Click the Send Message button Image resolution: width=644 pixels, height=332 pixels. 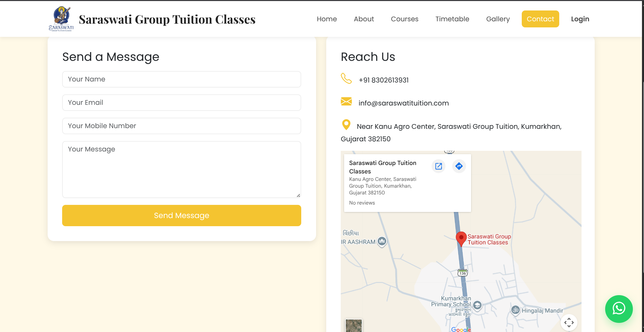coord(181,215)
